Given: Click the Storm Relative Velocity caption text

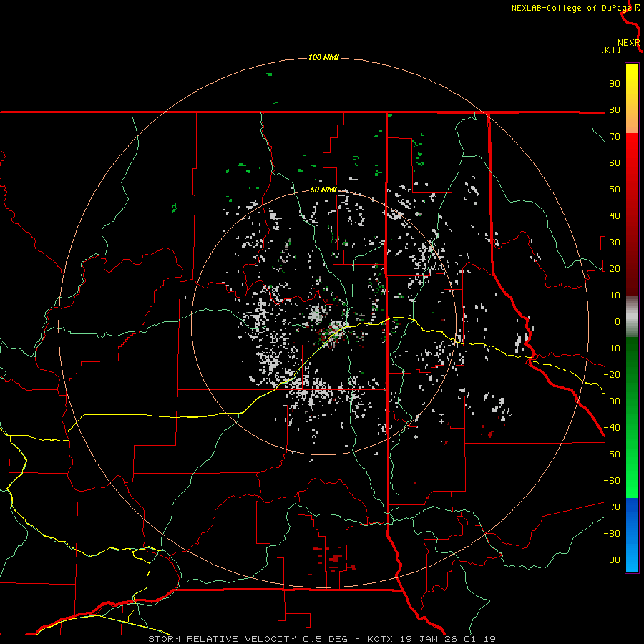Looking at the screenshot, I should pos(321,639).
